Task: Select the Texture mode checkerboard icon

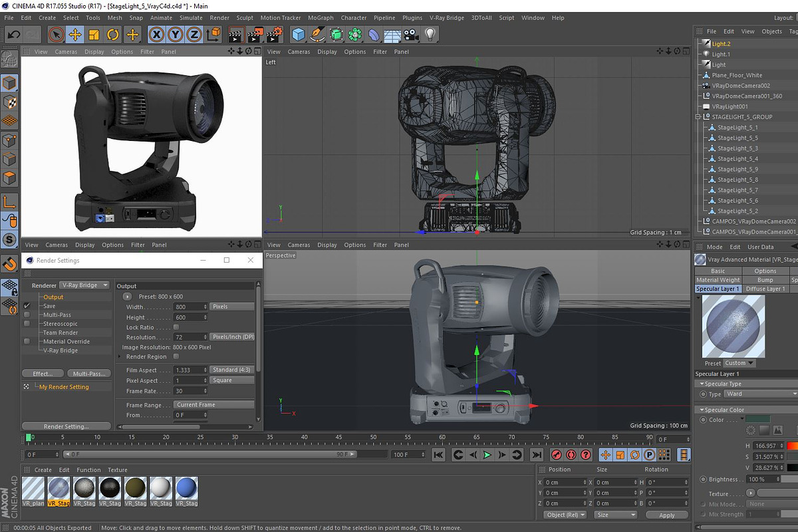Action: (x=9, y=102)
